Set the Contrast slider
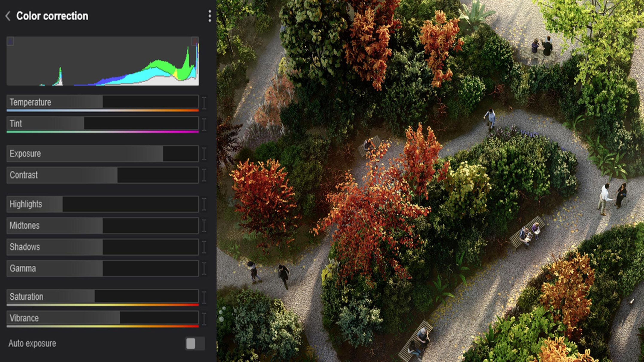Screen dimensions: 644x362 [102, 175]
